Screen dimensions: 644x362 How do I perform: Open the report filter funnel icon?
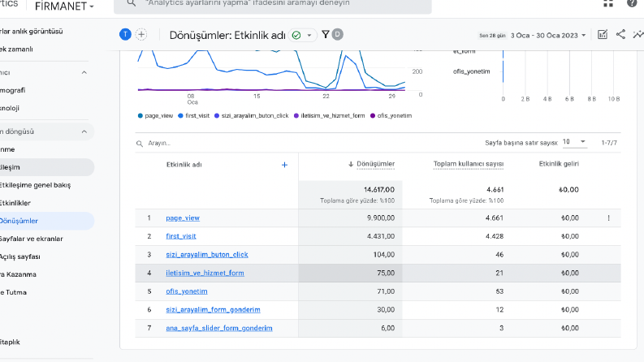[x=326, y=34]
